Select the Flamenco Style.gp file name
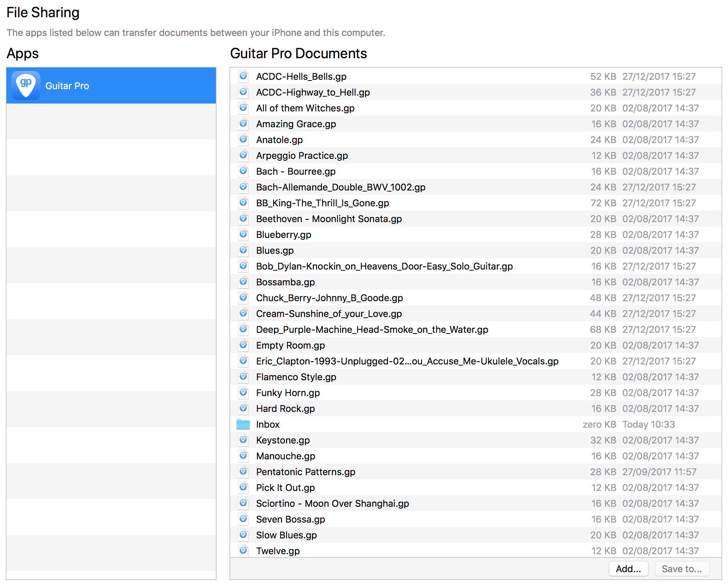Image resolution: width=728 pixels, height=588 pixels. (296, 377)
